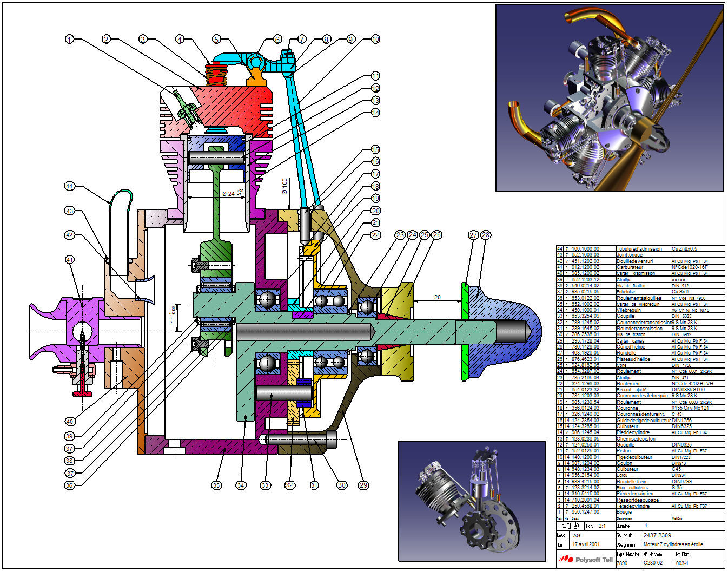Click the Piston entry in parts list
728x571 pixels.
[640, 451]
